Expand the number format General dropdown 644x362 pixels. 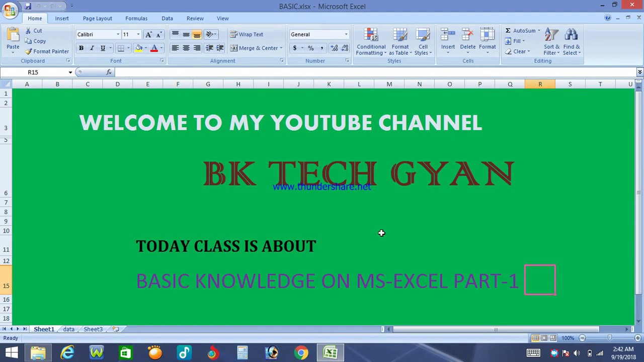point(346,34)
